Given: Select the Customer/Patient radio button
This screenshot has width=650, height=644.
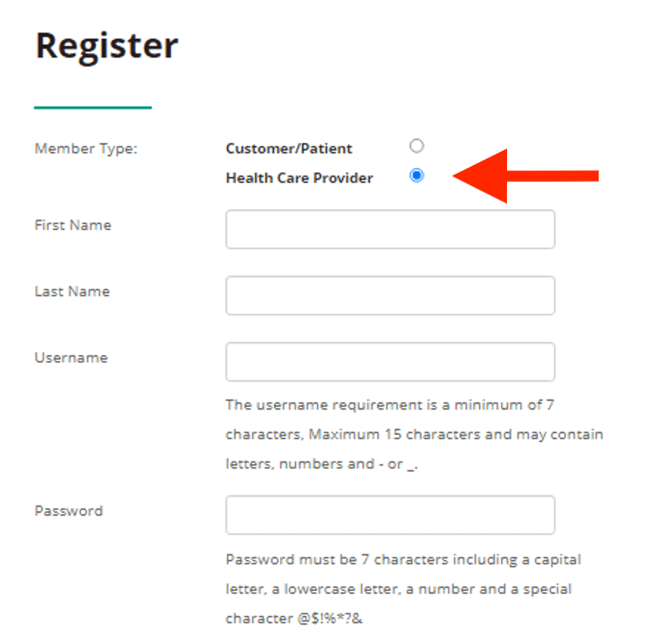Looking at the screenshot, I should click(417, 146).
